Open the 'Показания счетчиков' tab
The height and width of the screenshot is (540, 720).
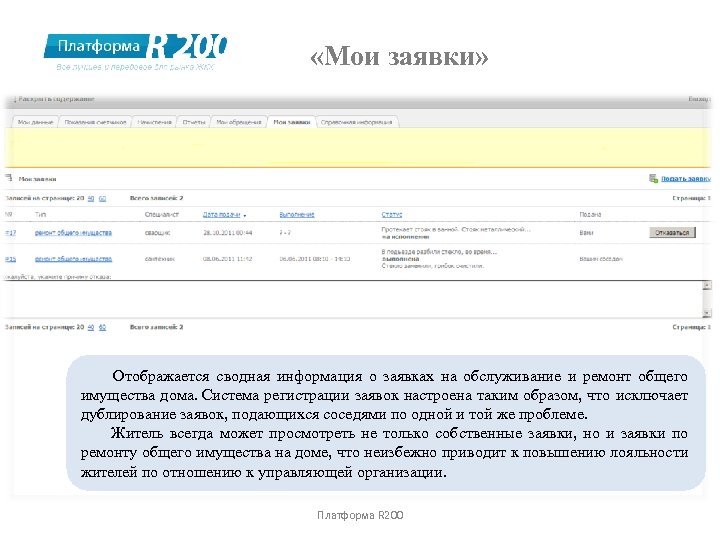(x=95, y=122)
